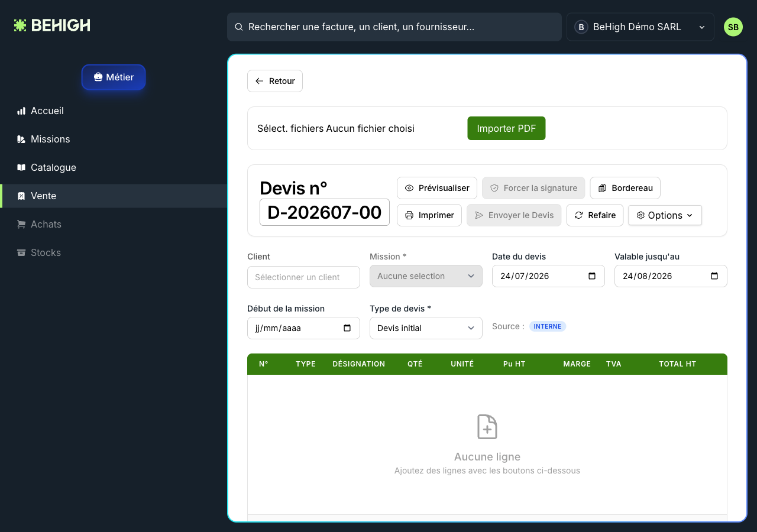Open the Type de devis dropdown
This screenshot has width=757, height=532.
point(426,328)
